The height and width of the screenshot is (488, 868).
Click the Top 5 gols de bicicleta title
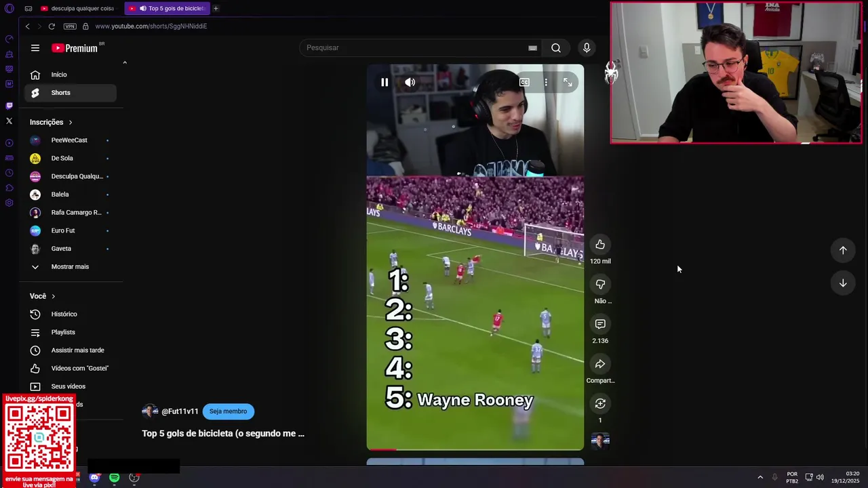pyautogui.click(x=223, y=434)
